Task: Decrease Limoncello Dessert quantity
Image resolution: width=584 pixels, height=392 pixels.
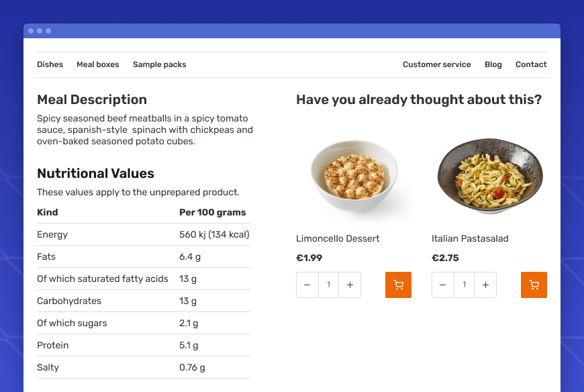Action: click(x=307, y=285)
